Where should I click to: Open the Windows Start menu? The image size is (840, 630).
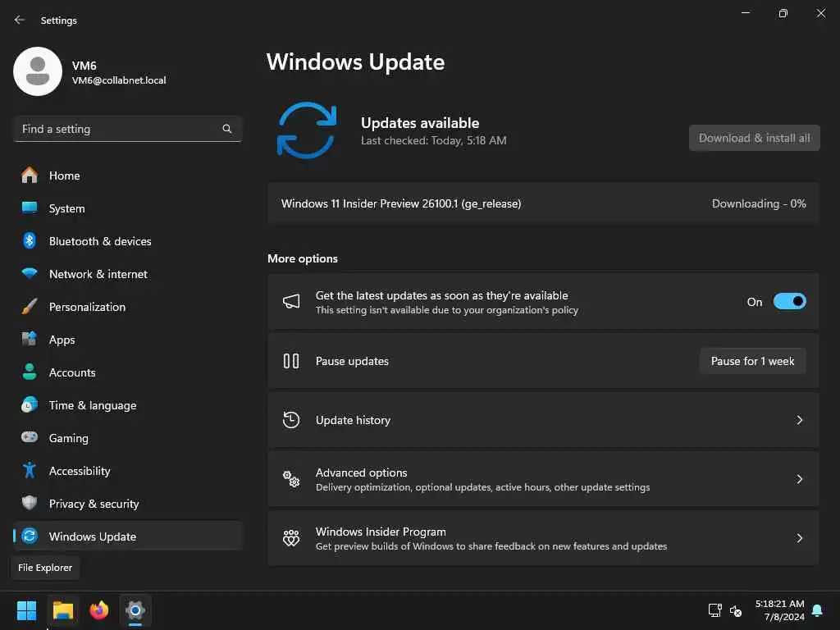(26, 610)
